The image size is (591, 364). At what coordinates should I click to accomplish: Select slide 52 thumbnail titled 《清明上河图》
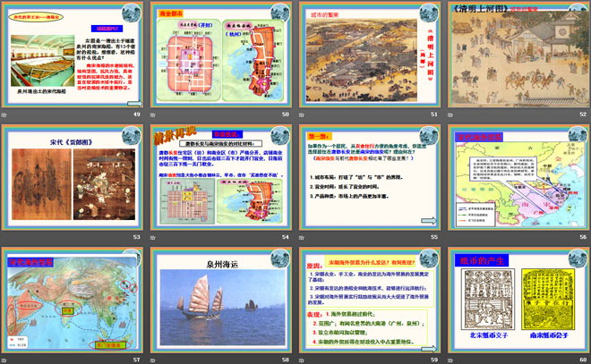[518, 55]
